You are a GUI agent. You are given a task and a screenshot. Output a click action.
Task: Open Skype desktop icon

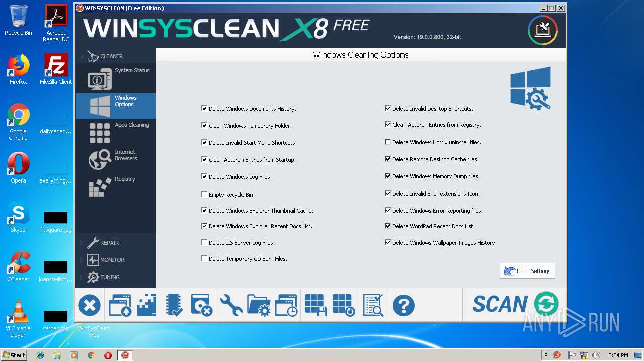18,217
